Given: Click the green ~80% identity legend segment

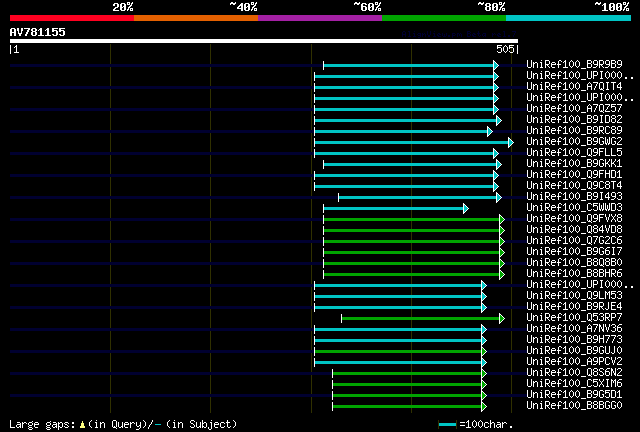Looking at the screenshot, I should point(444,18).
